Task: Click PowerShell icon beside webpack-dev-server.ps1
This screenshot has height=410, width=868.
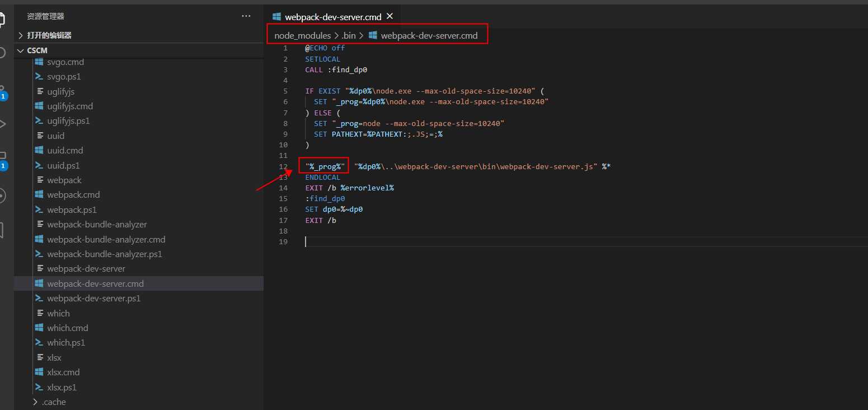Action: pos(39,298)
